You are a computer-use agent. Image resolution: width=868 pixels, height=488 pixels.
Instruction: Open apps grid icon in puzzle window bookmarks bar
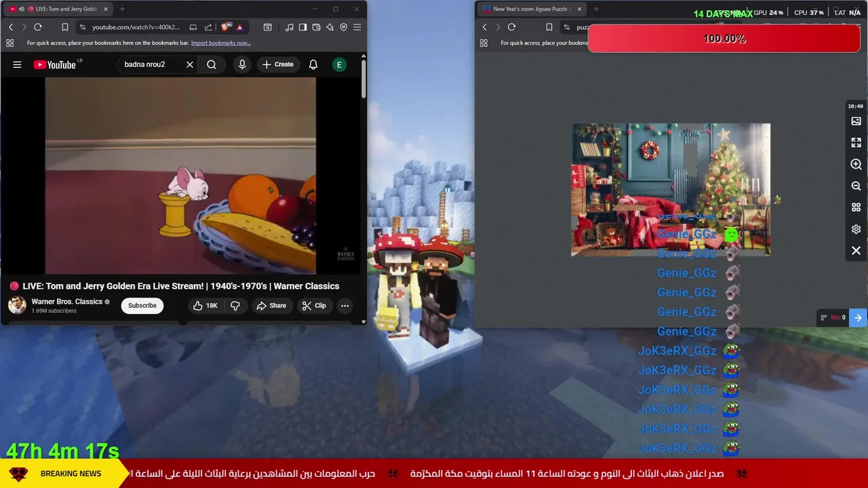(484, 43)
